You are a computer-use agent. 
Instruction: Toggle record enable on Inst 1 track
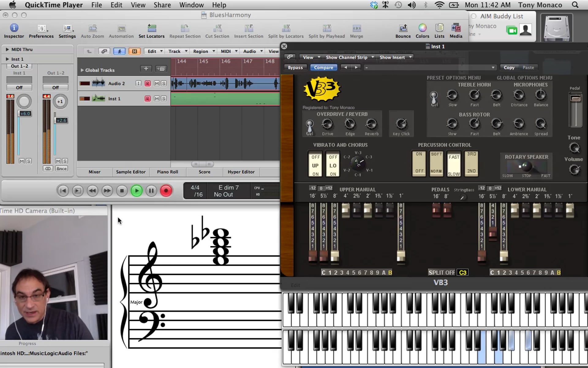pos(148,99)
